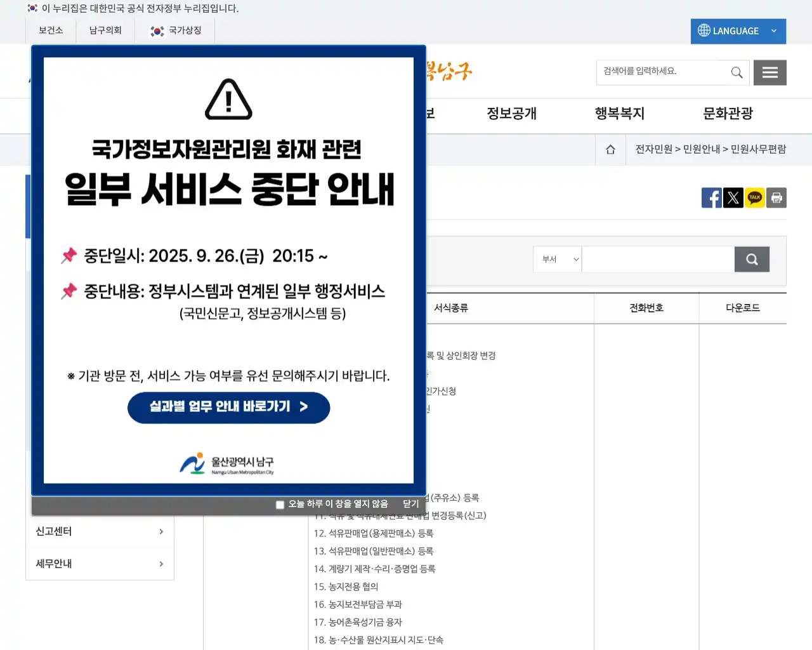Click 울산광역시 남구 logo in popup
Screen dimensions: 812x650
(x=226, y=464)
